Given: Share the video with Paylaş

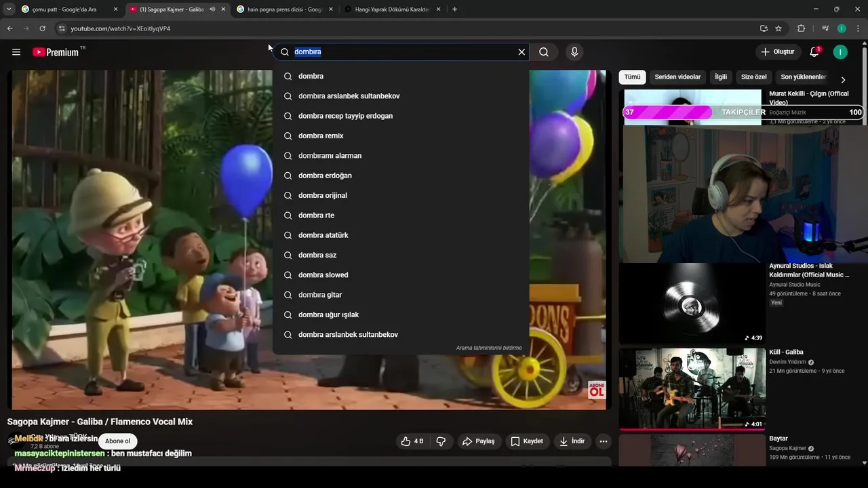Looking at the screenshot, I should click(x=479, y=441).
